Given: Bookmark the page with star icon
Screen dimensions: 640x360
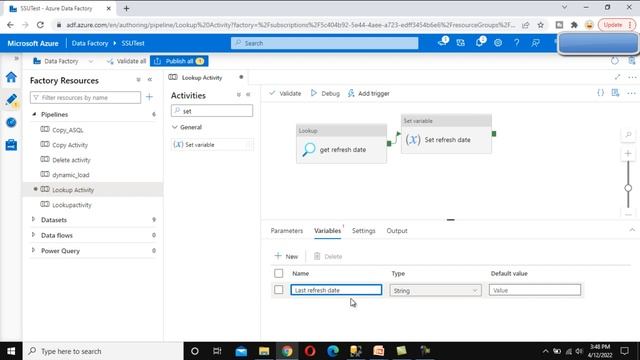Looking at the screenshot, I should 541,25.
